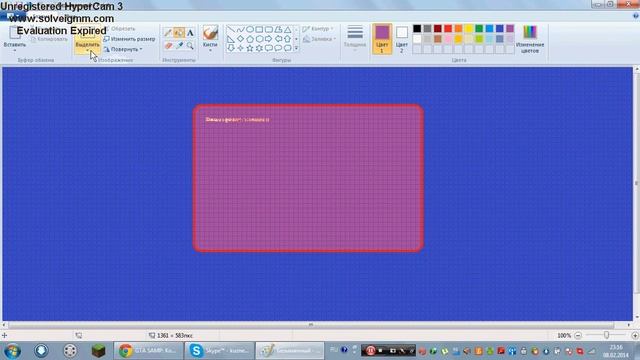Pick the black color swatch
Screen dimensions: 640x360
[417, 29]
